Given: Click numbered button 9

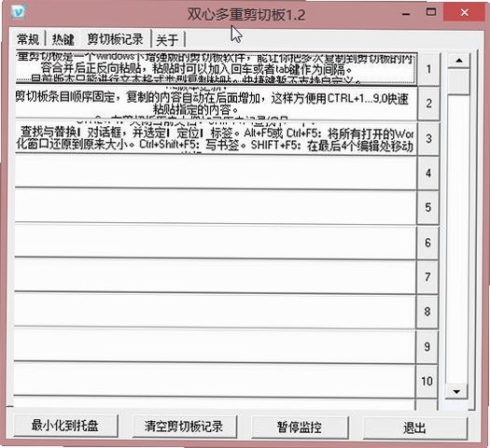Looking at the screenshot, I should 427,346.
